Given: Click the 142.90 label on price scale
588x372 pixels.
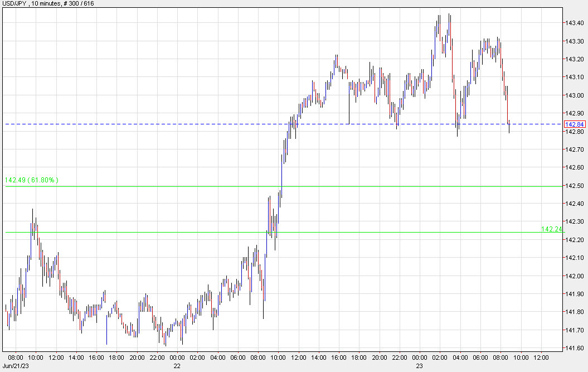Looking at the screenshot, I should [x=574, y=113].
